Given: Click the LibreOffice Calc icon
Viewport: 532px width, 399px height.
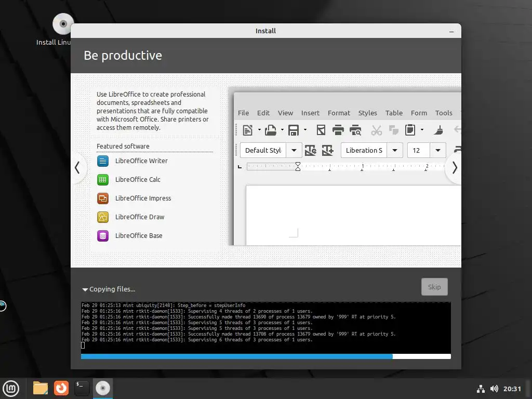Looking at the screenshot, I should pyautogui.click(x=103, y=179).
